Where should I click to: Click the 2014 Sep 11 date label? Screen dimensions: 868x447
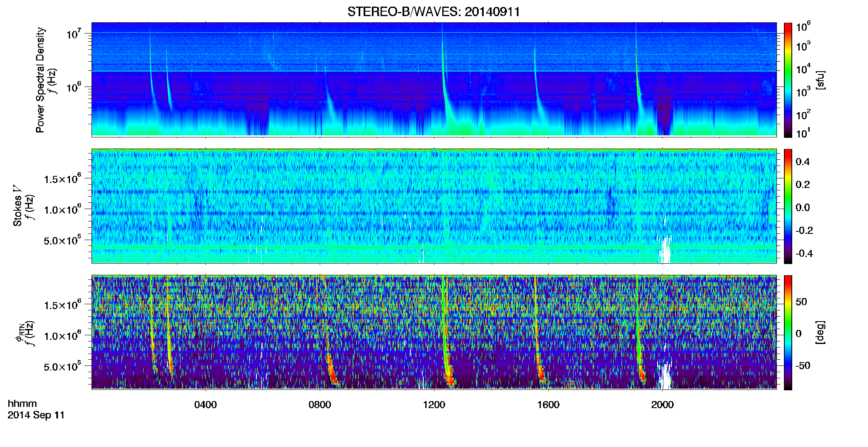click(x=36, y=415)
